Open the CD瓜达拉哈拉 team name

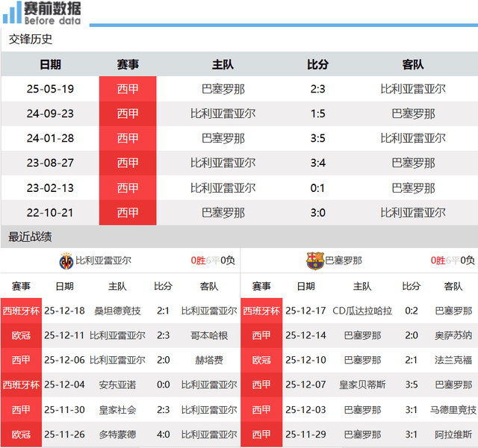pos(362,311)
